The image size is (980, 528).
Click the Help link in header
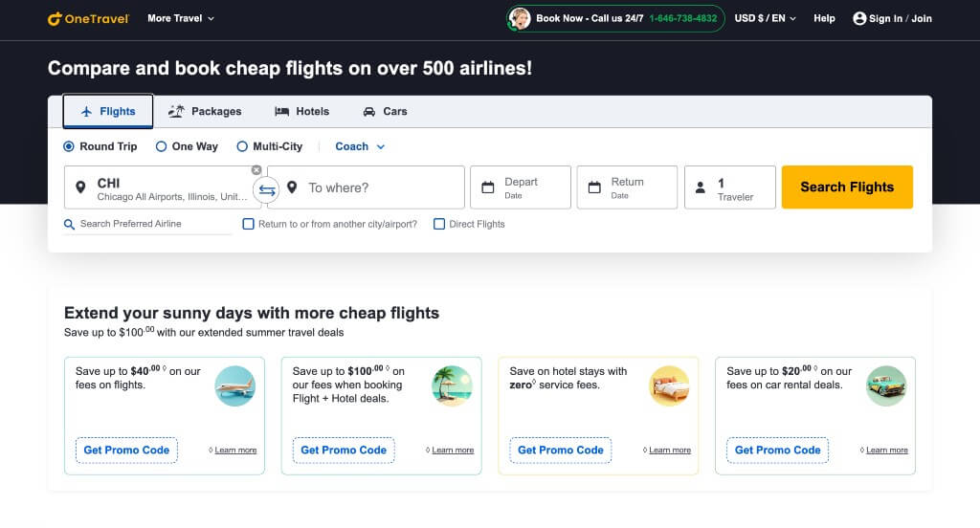[x=824, y=19]
